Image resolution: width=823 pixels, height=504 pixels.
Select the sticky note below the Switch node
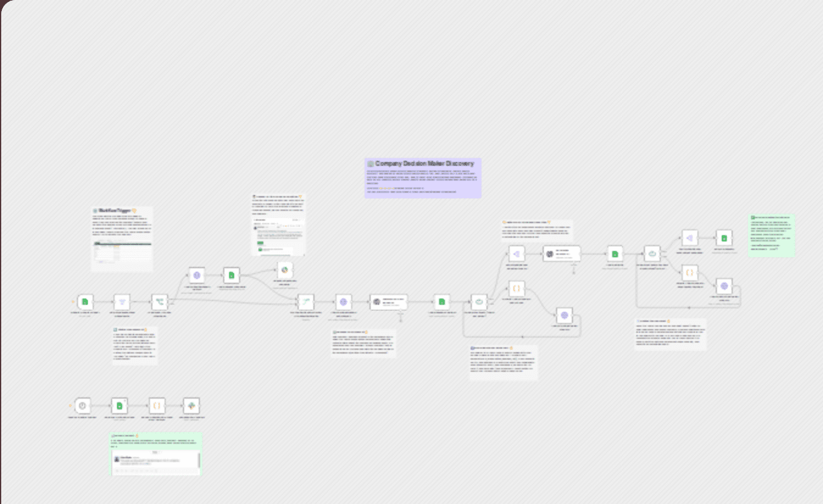click(135, 345)
